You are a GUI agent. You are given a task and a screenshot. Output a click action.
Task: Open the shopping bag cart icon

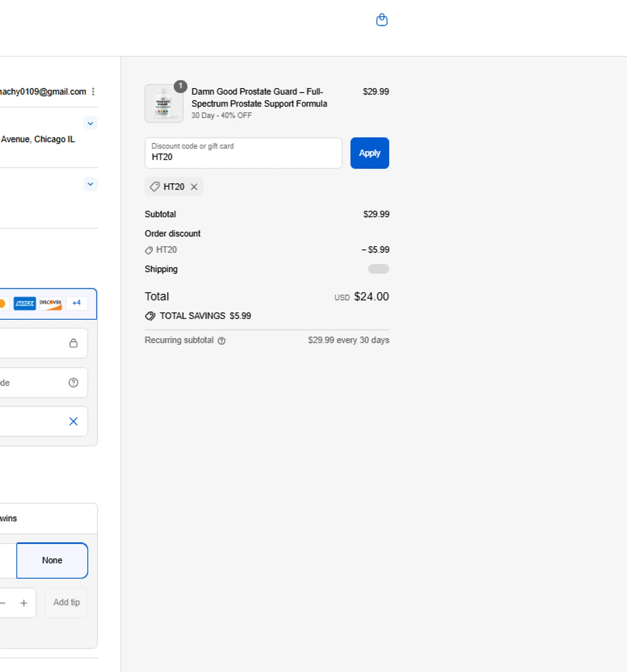point(382,20)
